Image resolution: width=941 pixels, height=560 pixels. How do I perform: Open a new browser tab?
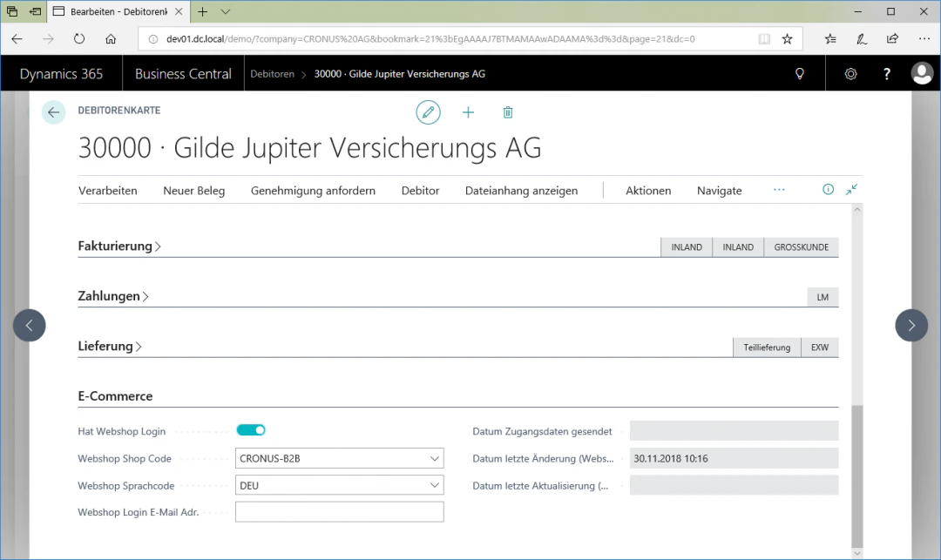click(203, 11)
